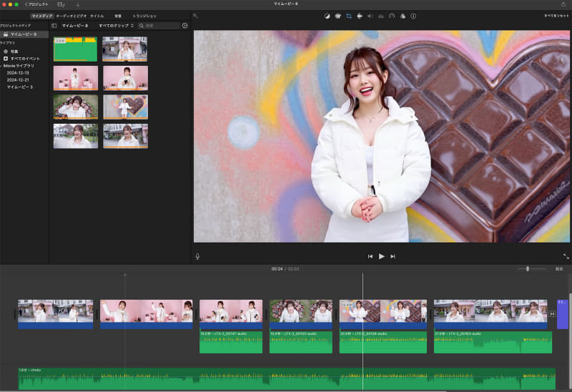Click the media browser search field
Image resolution: width=572 pixels, height=392 pixels.
159,26
